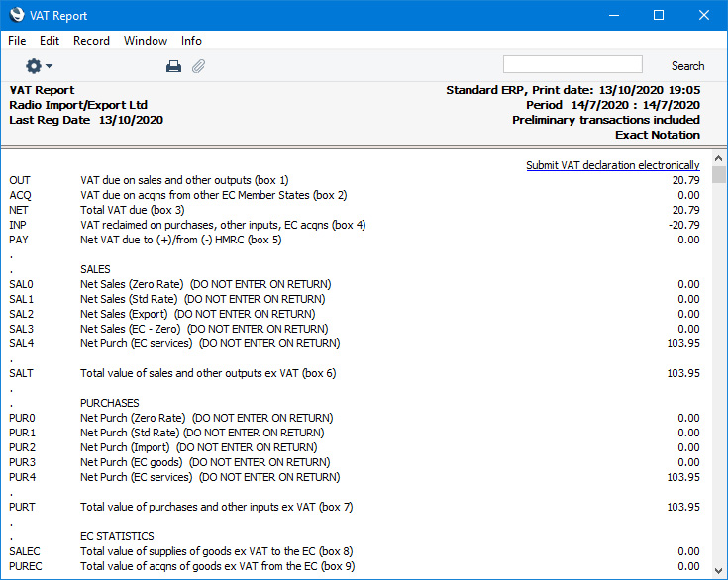Click the SALEC row code

[x=25, y=551]
